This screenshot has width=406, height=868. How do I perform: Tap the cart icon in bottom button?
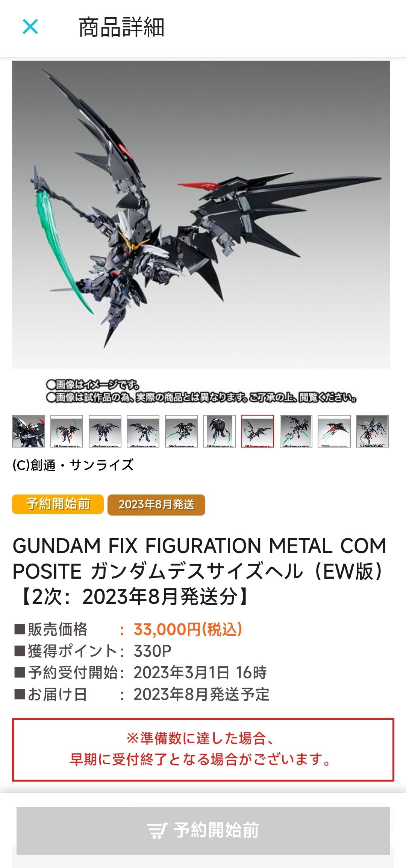tap(157, 830)
